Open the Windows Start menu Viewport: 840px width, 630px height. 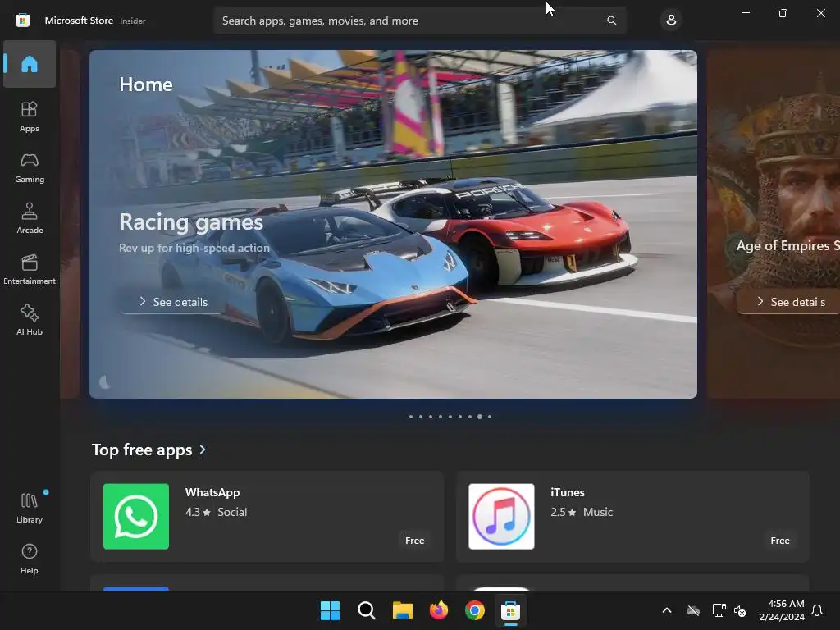pyautogui.click(x=330, y=610)
